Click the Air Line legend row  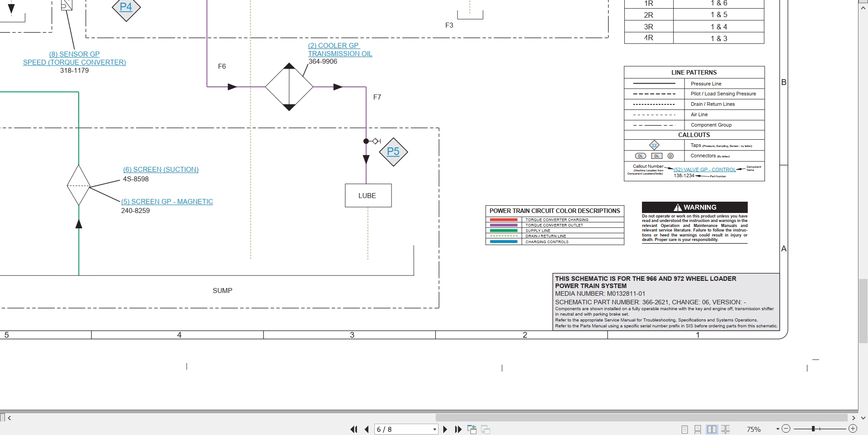pyautogui.click(x=694, y=114)
